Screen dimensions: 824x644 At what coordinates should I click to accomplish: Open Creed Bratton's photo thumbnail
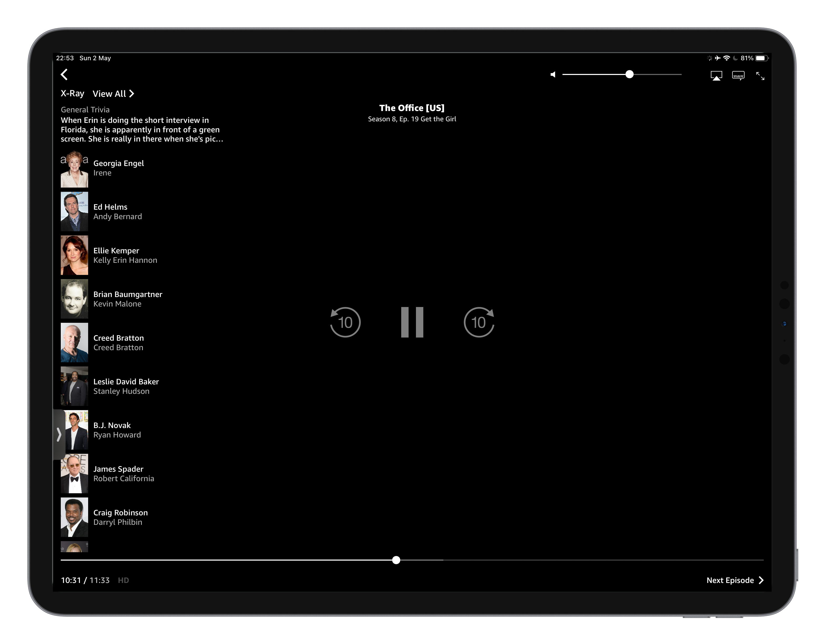74,343
